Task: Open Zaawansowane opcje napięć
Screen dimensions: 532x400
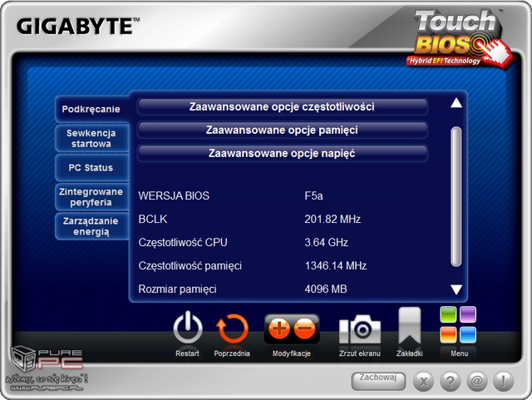Action: tap(282, 153)
